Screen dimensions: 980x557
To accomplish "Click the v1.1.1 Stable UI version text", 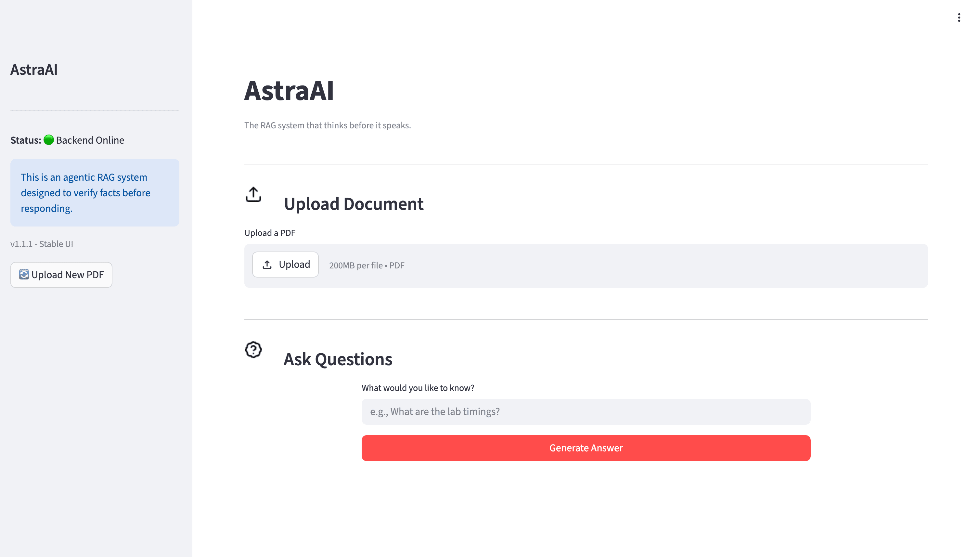I will click(x=42, y=244).
